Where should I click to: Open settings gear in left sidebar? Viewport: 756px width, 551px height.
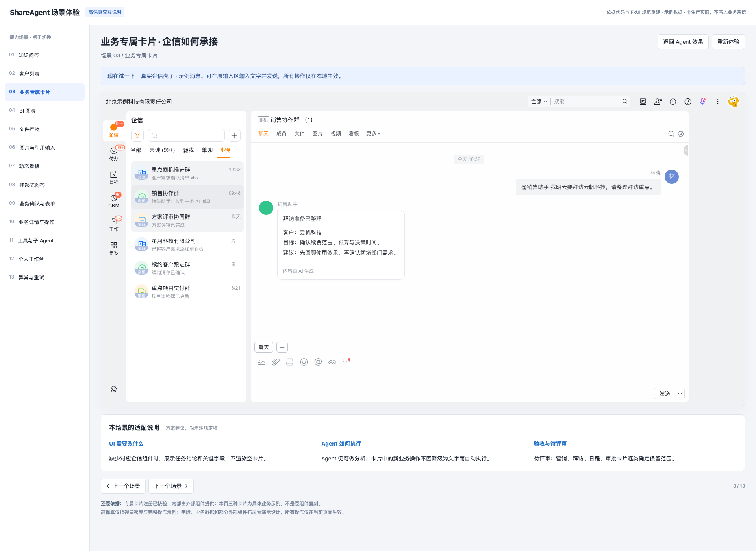[x=114, y=389]
